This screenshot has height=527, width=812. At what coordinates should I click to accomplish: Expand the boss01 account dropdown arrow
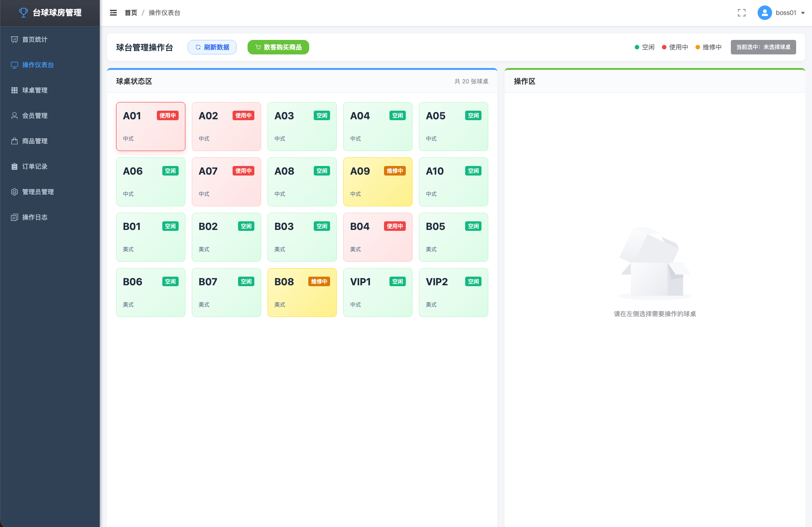coord(803,13)
